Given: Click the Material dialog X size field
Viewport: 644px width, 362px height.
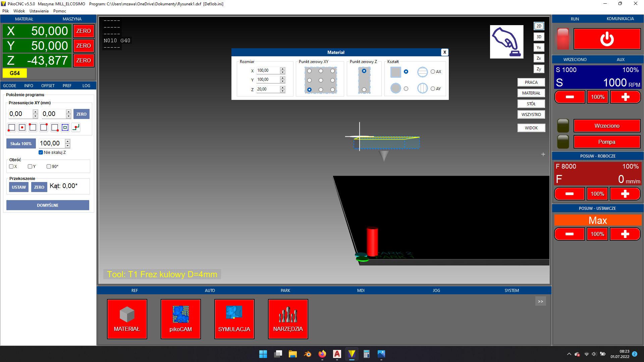Looking at the screenshot, I should [x=268, y=70].
